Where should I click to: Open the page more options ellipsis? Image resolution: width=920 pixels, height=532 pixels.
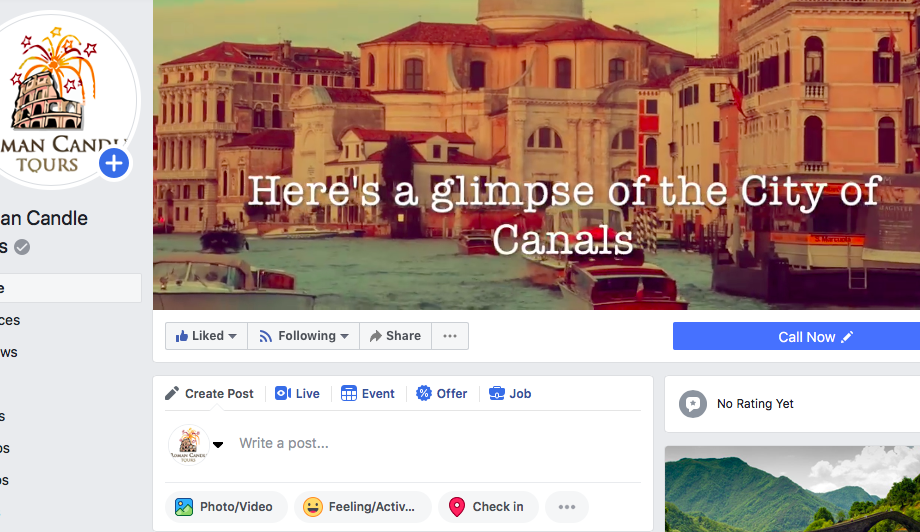pos(450,336)
